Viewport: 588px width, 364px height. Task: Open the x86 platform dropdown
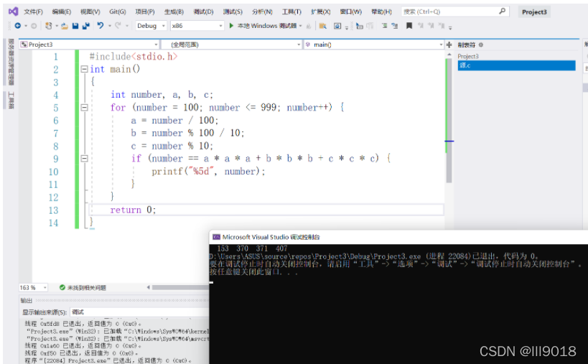(x=197, y=26)
